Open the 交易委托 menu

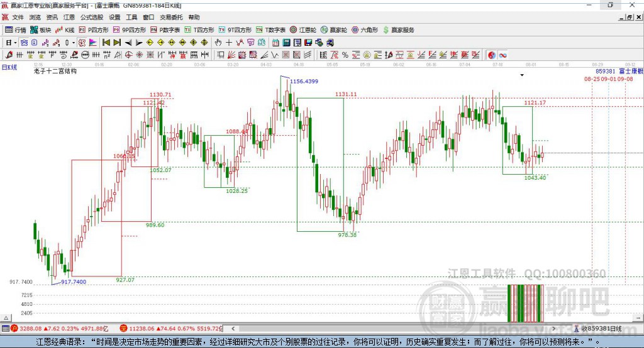(171, 17)
